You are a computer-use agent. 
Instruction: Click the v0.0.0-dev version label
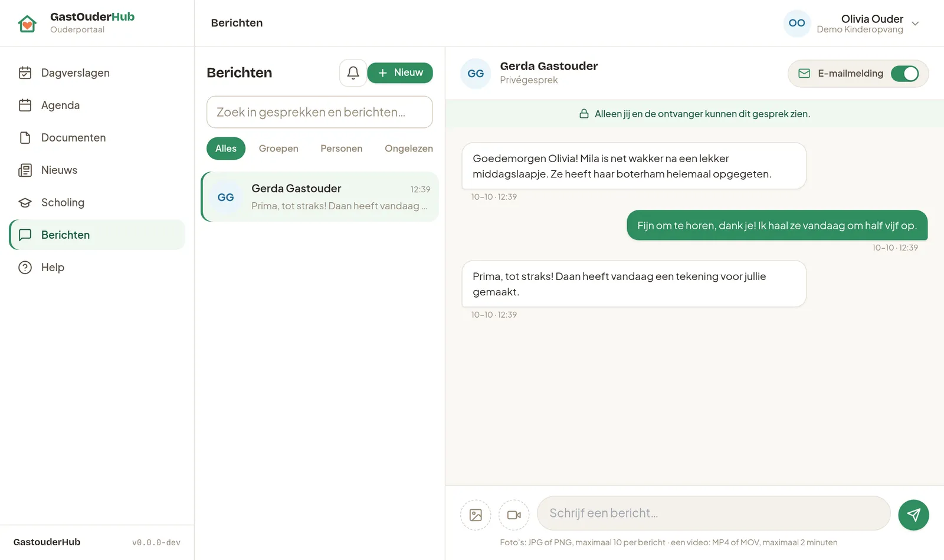[x=156, y=542]
